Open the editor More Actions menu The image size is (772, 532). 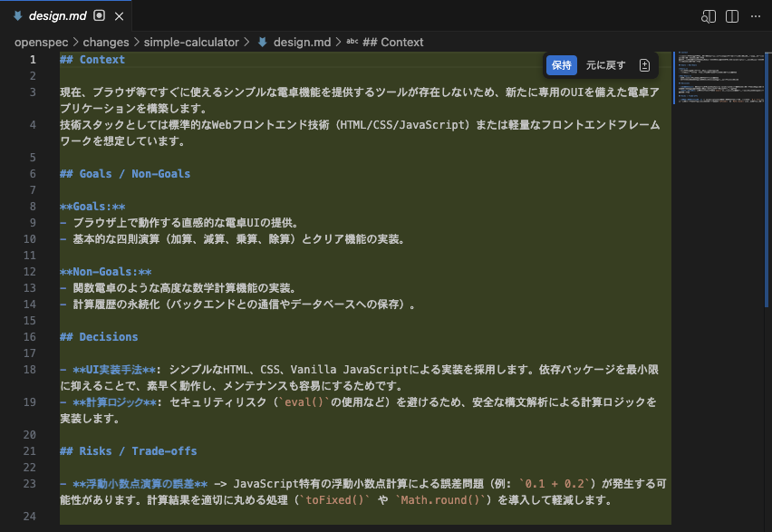756,16
